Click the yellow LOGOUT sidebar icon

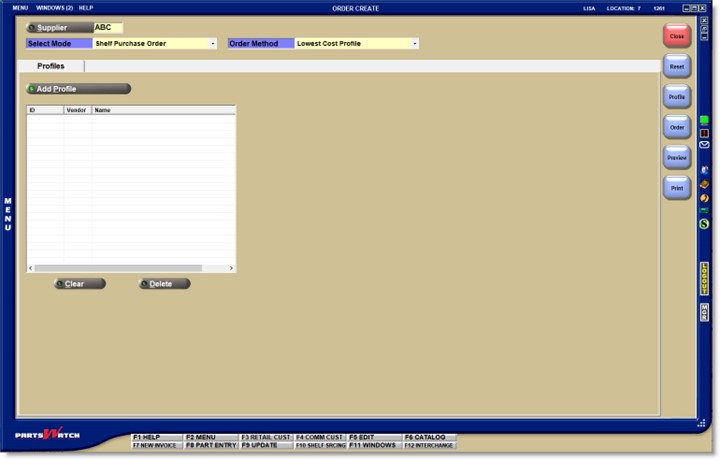pos(704,279)
